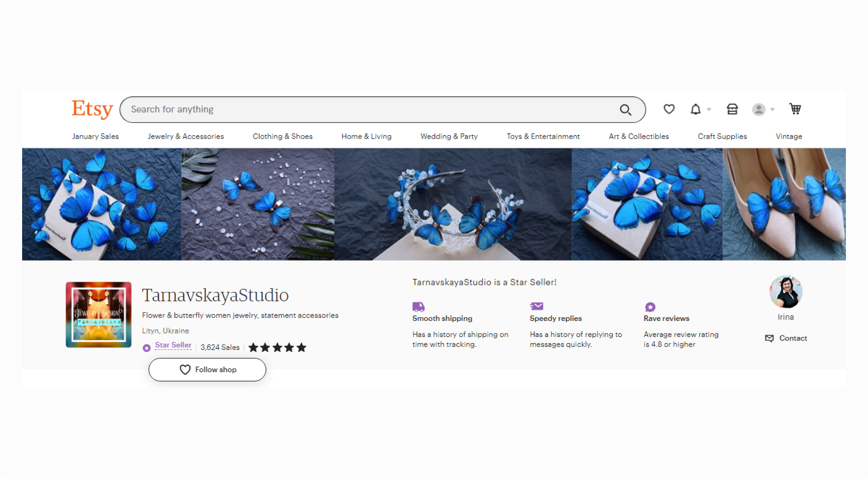The height and width of the screenshot is (479, 868).
Task: Open Craft Supplies category
Action: [722, 136]
